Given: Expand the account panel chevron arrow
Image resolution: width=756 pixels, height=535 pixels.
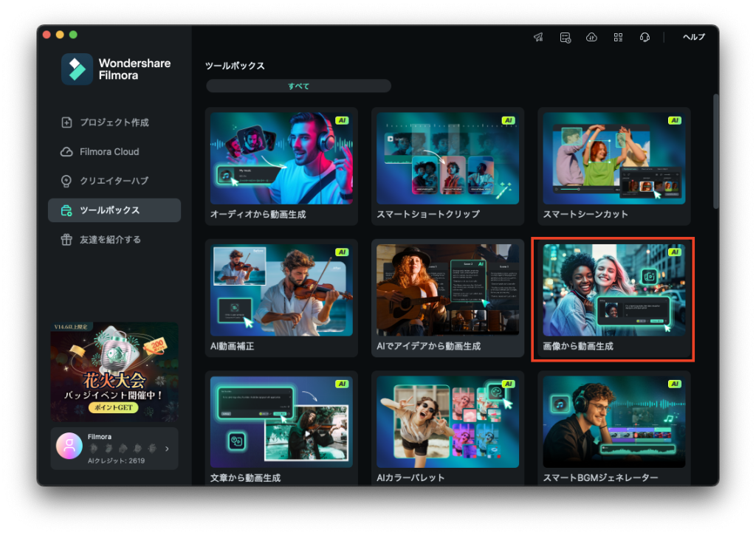Looking at the screenshot, I should (x=167, y=448).
